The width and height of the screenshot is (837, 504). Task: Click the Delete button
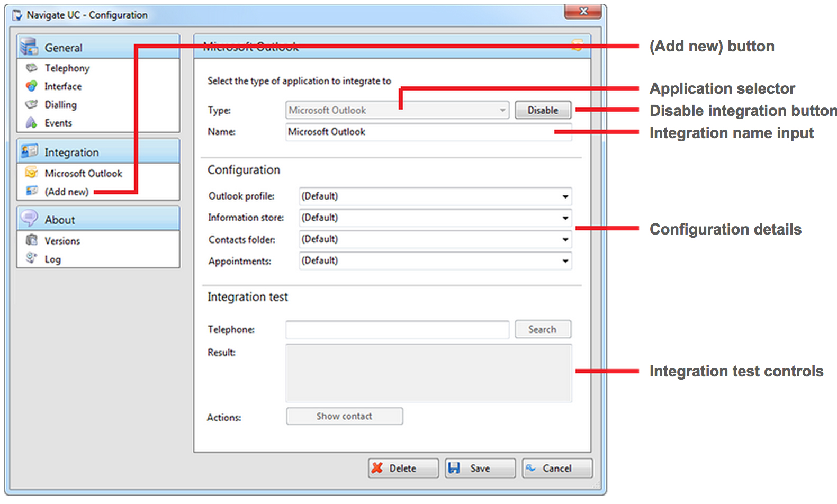[403, 468]
